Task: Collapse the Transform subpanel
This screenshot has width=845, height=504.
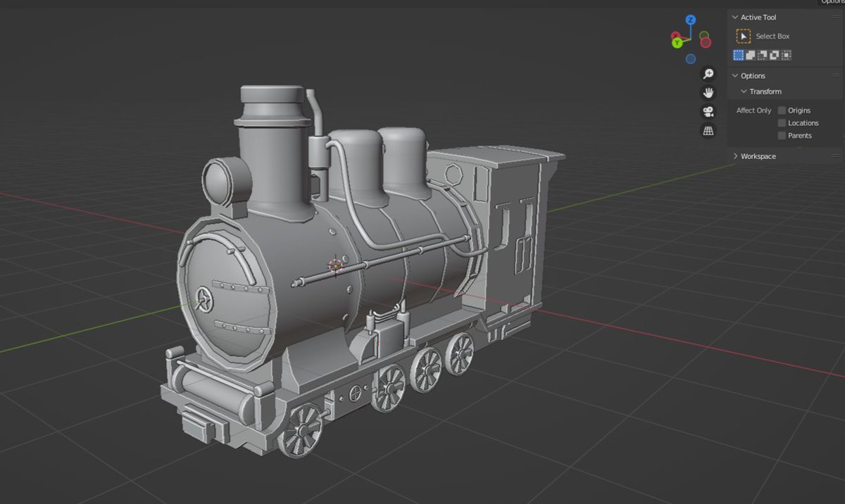Action: (744, 92)
